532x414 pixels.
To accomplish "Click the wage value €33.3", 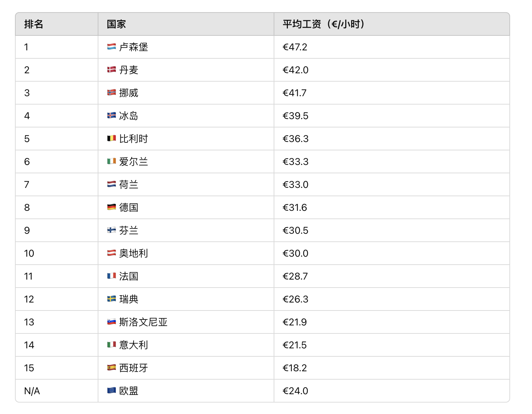I will (x=296, y=162).
